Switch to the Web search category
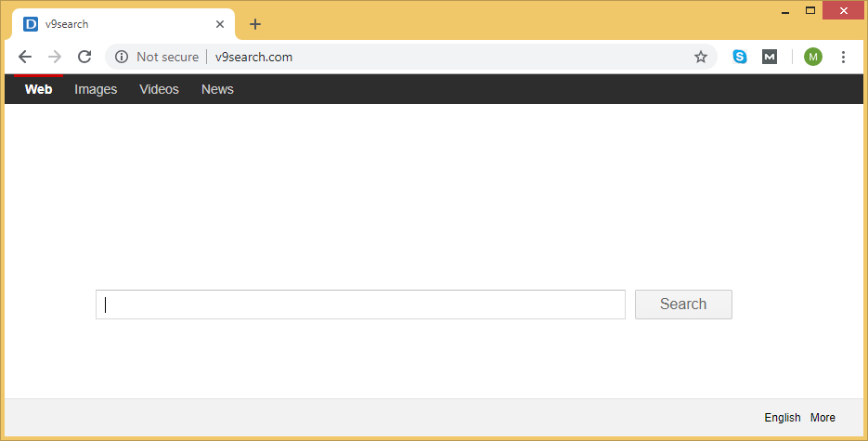 pyautogui.click(x=38, y=89)
